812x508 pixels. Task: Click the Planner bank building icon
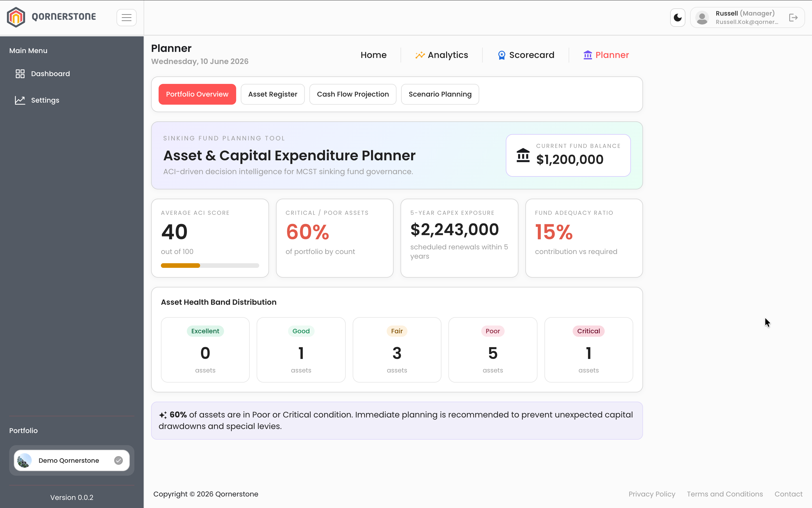click(588, 55)
